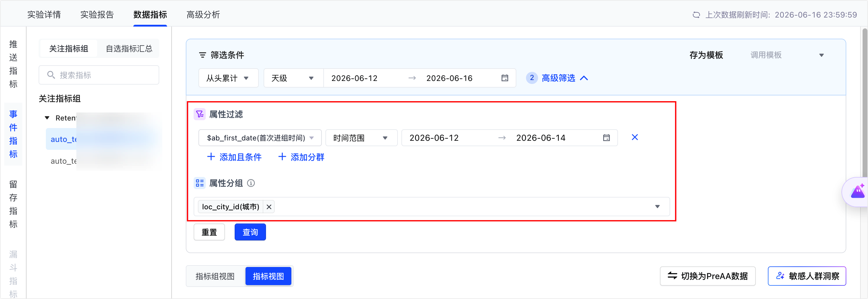Click the 属性过滤 funnel icon
This screenshot has height=299, width=868.
(x=199, y=114)
